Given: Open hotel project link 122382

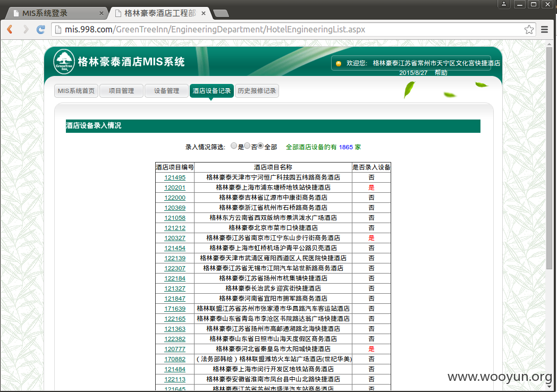Looking at the screenshot, I should (175, 339).
